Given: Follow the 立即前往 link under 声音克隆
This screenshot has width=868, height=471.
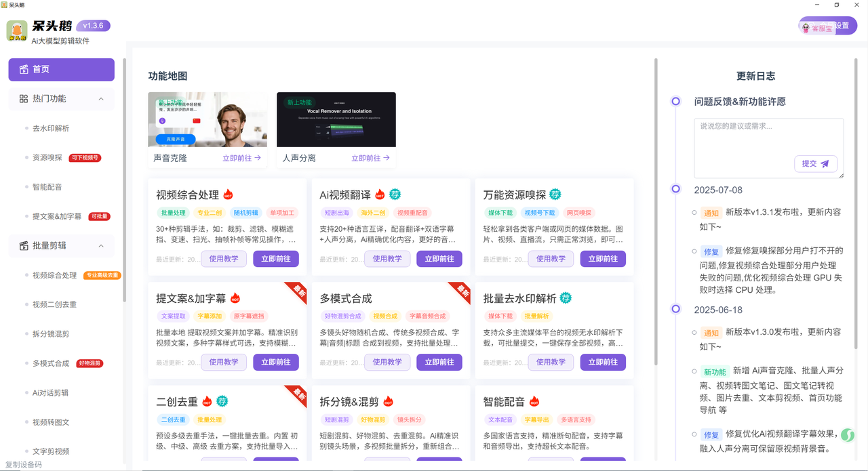Looking at the screenshot, I should (x=241, y=158).
